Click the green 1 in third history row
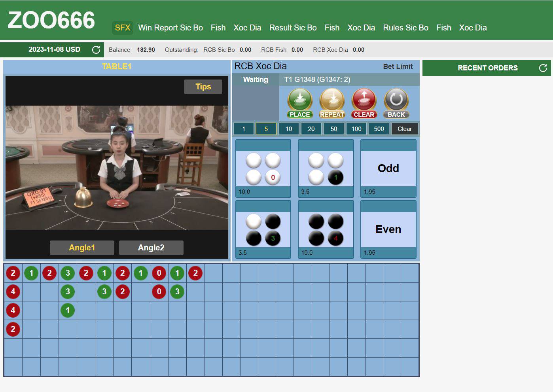 pos(68,310)
